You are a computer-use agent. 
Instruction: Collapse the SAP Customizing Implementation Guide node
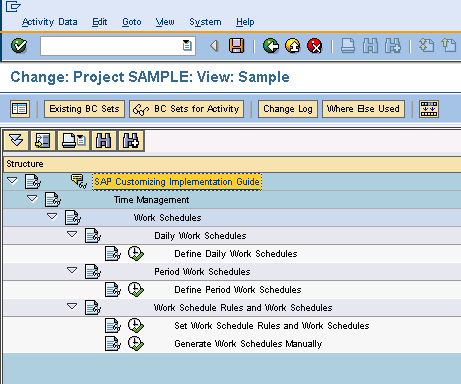coord(12,180)
